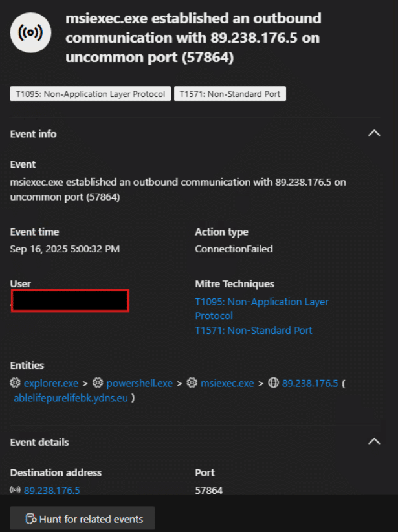Click signal icon beside Destination address IP
The height and width of the screenshot is (532, 398).
16,491
